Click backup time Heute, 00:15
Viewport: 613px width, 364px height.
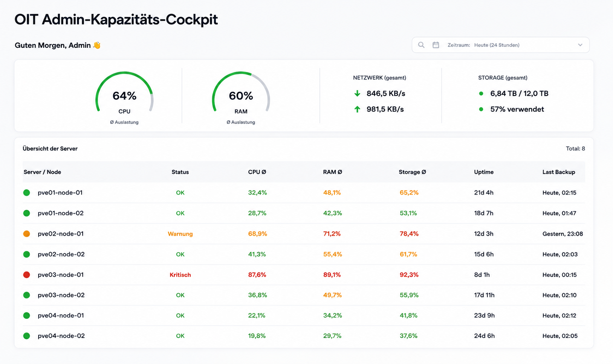559,275
